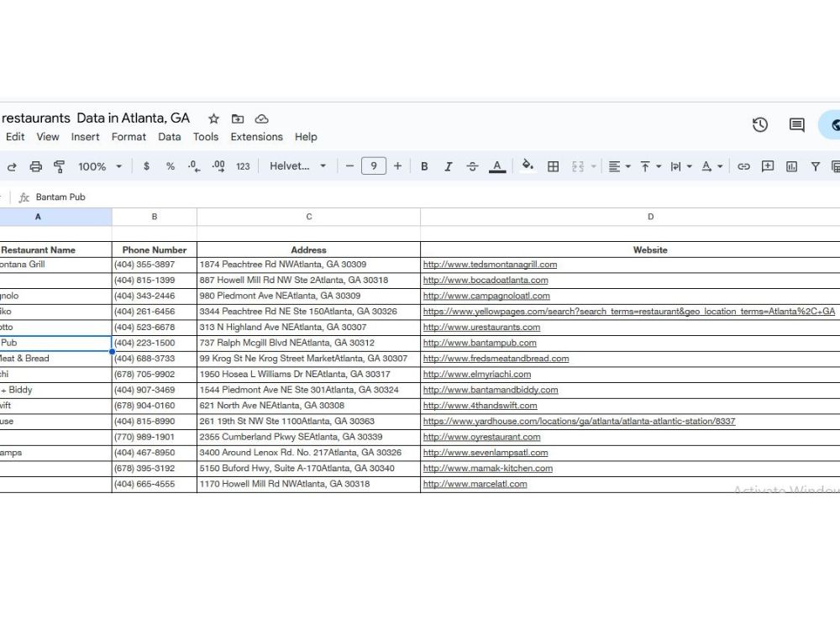This screenshot has width=840, height=630.
Task: Increase font size with plus button
Action: point(397,166)
